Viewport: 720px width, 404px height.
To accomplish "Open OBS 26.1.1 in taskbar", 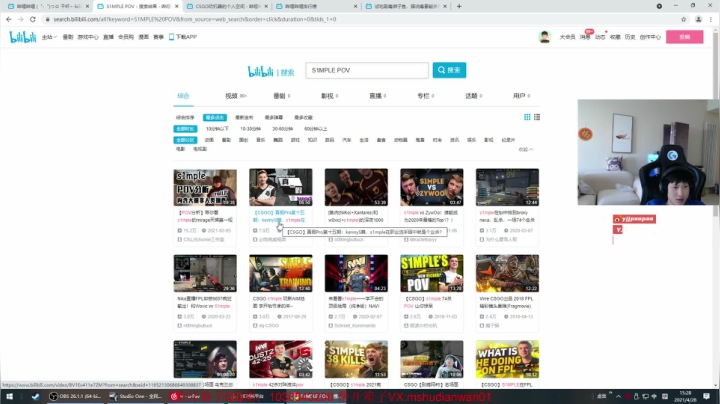I will [x=75, y=396].
